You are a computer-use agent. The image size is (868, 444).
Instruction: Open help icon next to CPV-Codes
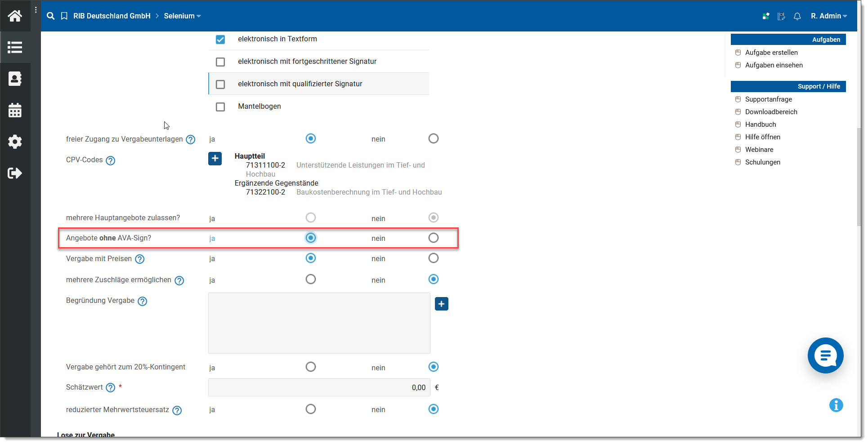coord(111,160)
